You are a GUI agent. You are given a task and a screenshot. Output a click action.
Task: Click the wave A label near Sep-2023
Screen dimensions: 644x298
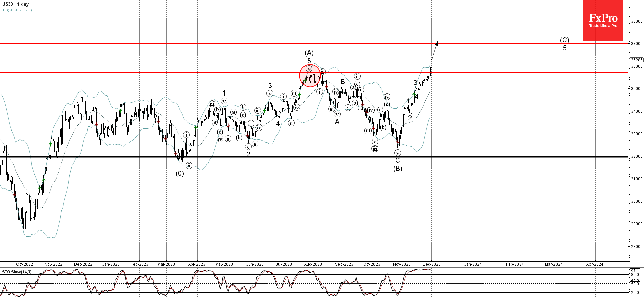(x=337, y=122)
